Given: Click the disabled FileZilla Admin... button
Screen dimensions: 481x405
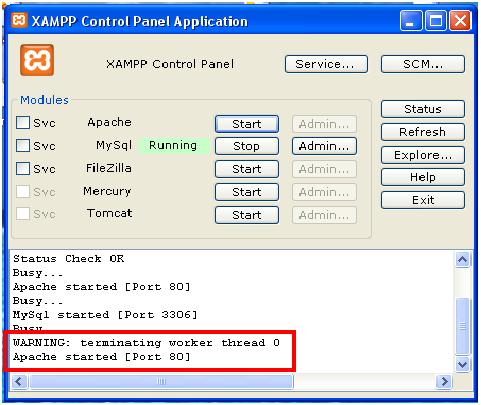Looking at the screenshot, I should [x=324, y=169].
